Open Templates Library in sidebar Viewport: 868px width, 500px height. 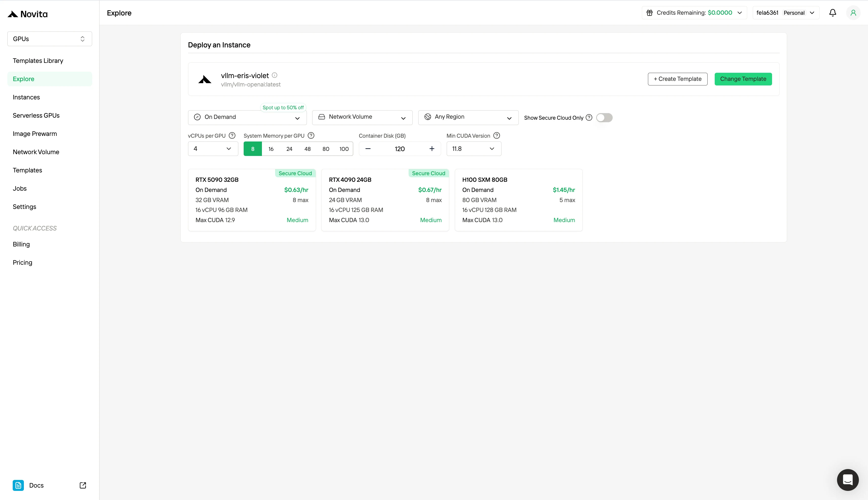point(49,61)
